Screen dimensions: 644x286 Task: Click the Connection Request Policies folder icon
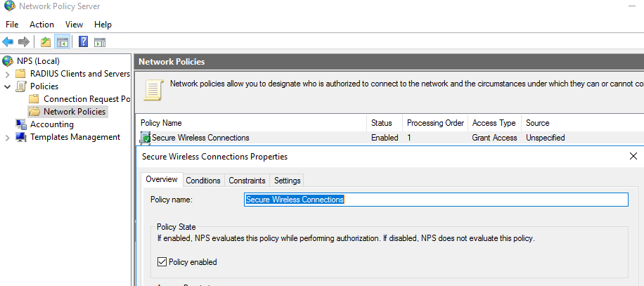(34, 99)
